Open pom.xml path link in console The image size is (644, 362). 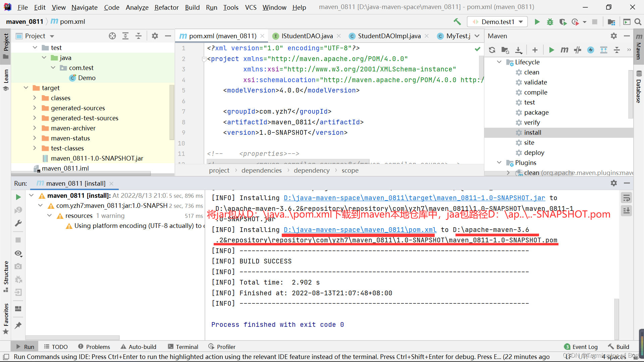[x=360, y=230]
